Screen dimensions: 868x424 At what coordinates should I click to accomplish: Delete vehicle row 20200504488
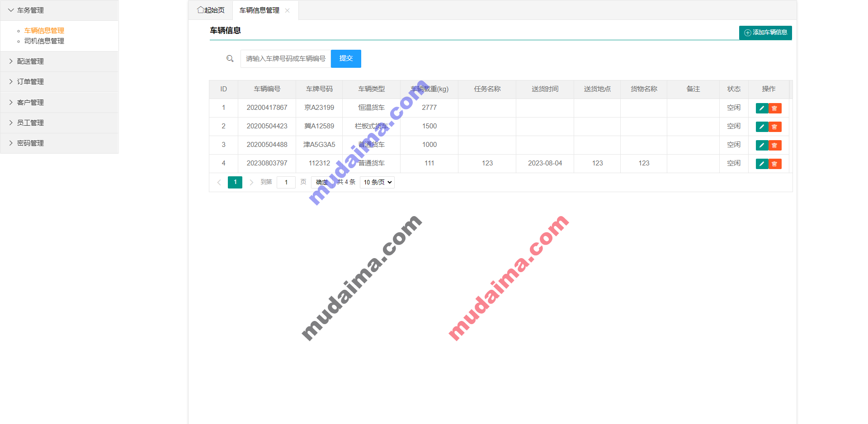pos(775,146)
